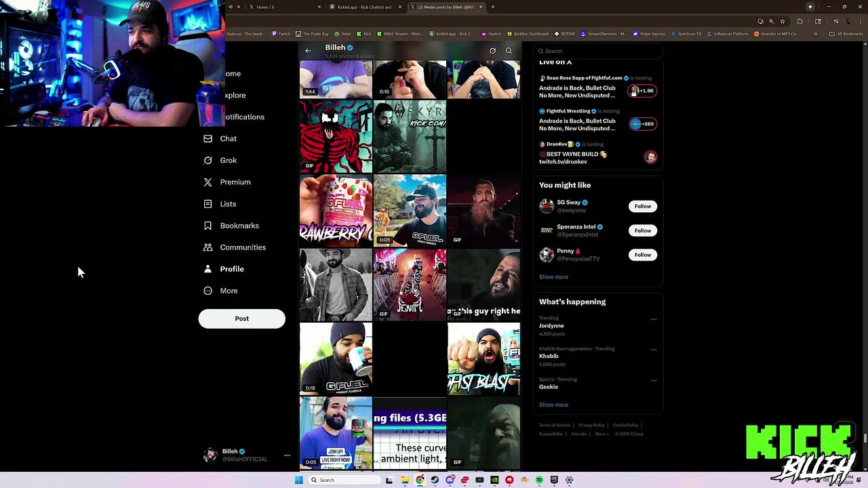Open the More menu in the sidebar

[220, 291]
